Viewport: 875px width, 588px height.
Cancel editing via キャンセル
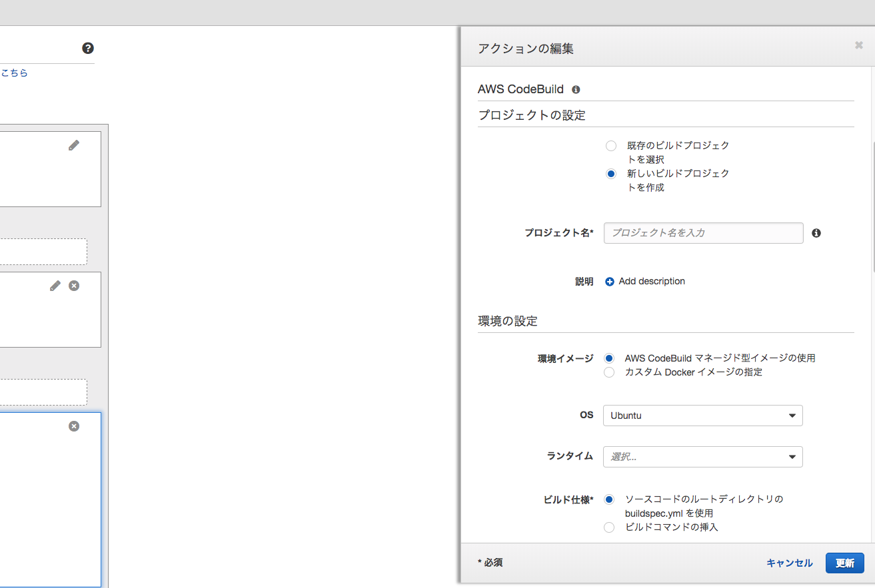point(790,563)
